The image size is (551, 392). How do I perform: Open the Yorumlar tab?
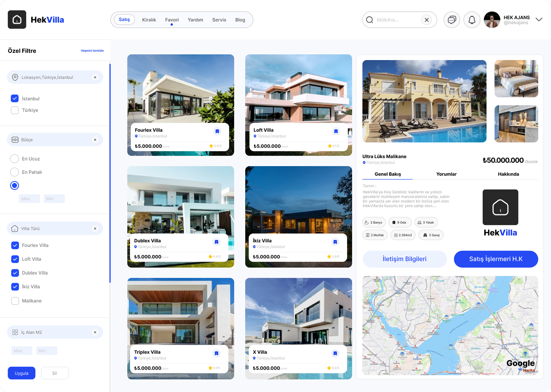point(446,174)
